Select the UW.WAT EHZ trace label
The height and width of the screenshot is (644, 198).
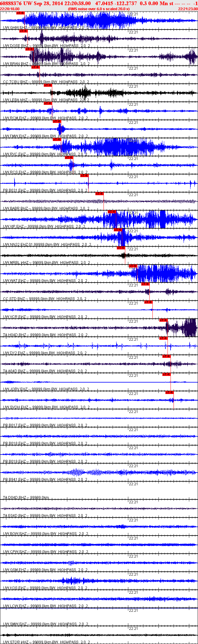point(45,281)
